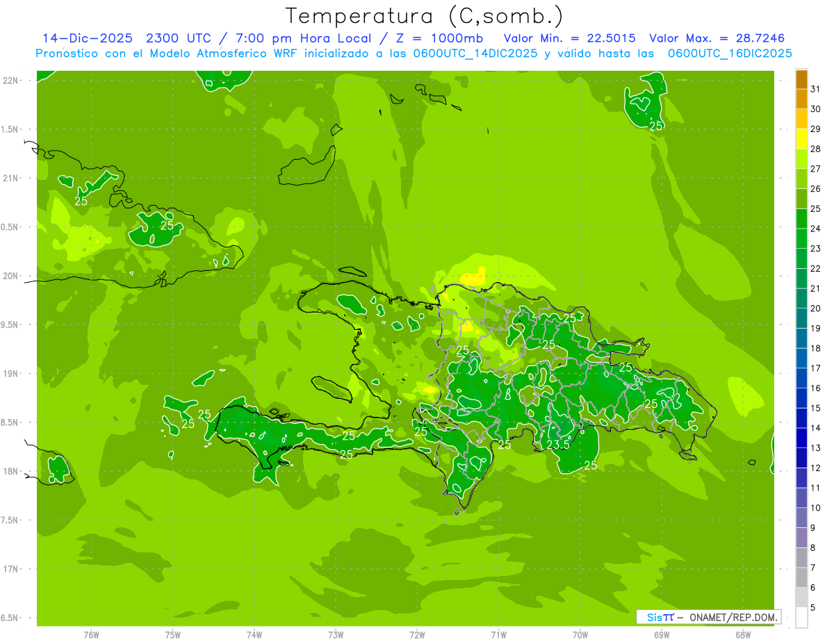Click the "19N" latitude axis label
This screenshot has width=834, height=644.
[x=11, y=374]
